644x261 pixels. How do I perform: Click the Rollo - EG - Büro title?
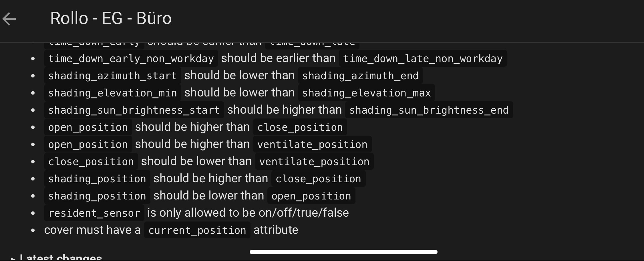[x=111, y=18]
